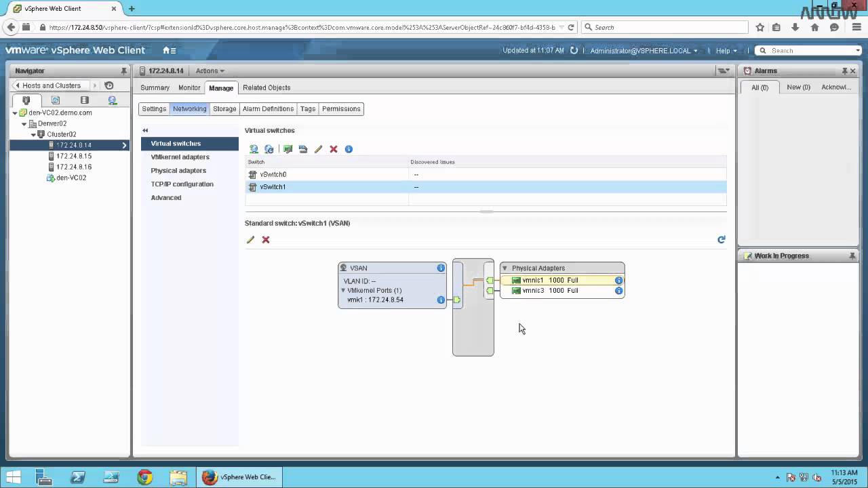Open the Navigator history icon
The width and height of the screenshot is (868, 488).
click(x=109, y=85)
